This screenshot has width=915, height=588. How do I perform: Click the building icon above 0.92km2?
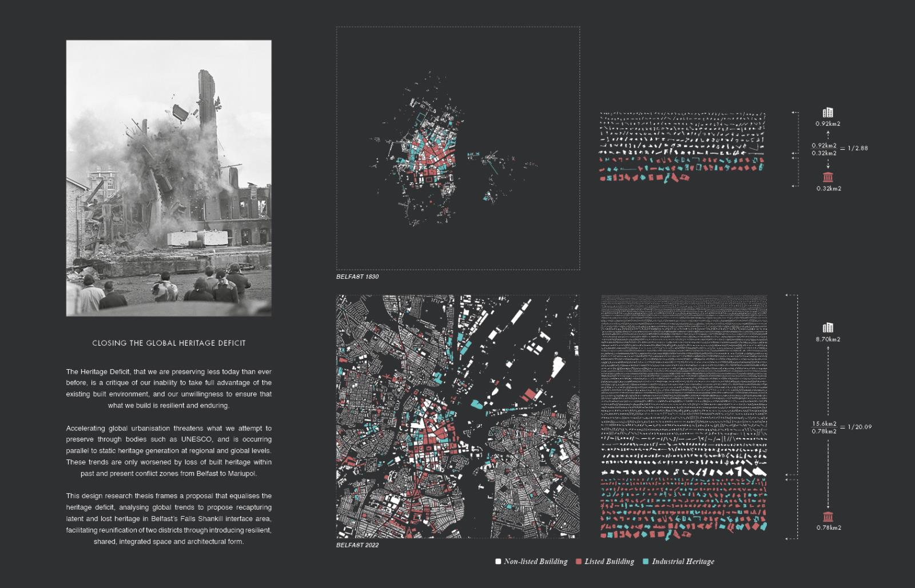click(828, 113)
